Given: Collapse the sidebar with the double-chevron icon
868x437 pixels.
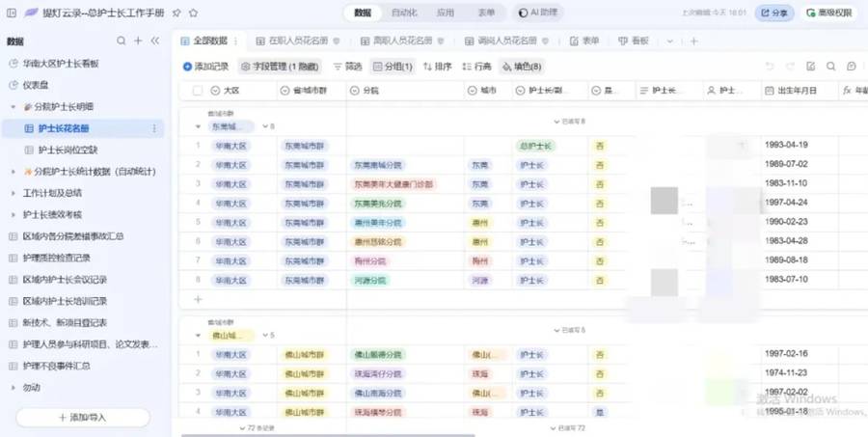Looking at the screenshot, I should click(155, 41).
